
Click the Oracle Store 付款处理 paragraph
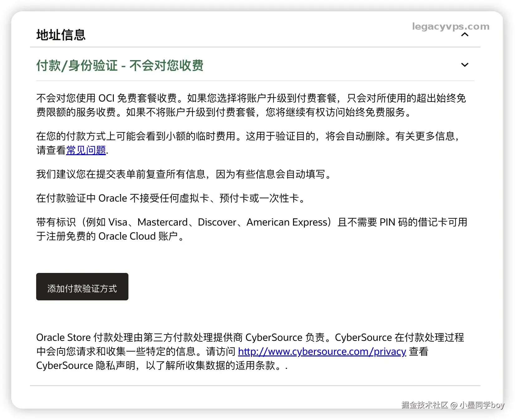click(x=250, y=351)
